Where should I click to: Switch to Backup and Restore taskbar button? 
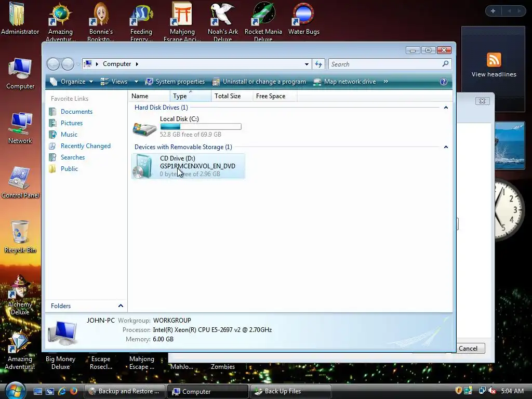(124, 391)
